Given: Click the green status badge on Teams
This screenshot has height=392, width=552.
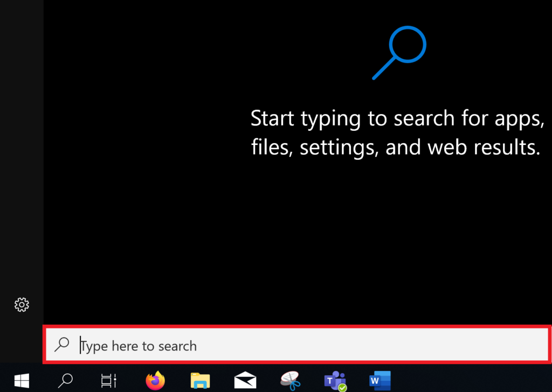Looking at the screenshot, I should click(x=342, y=387).
